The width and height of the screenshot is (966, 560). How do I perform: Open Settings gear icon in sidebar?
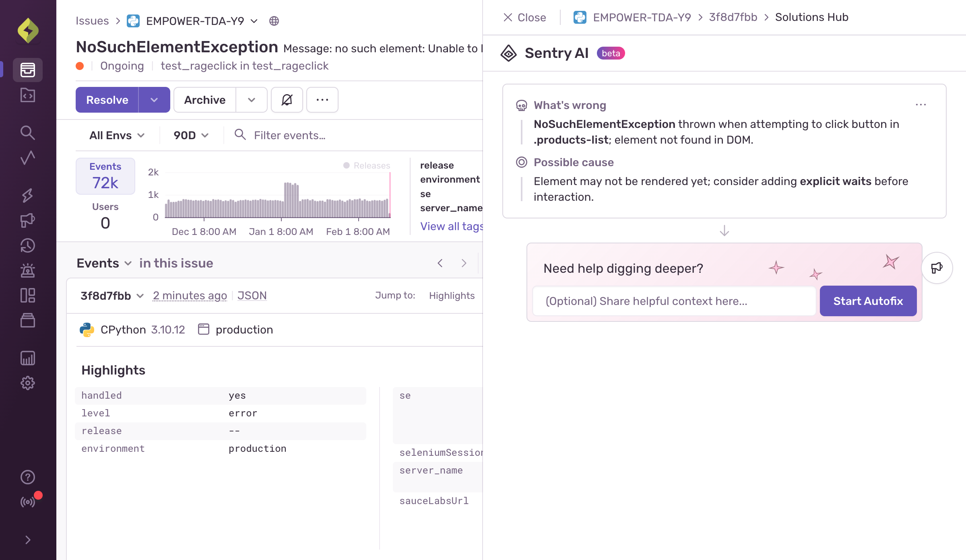(27, 383)
